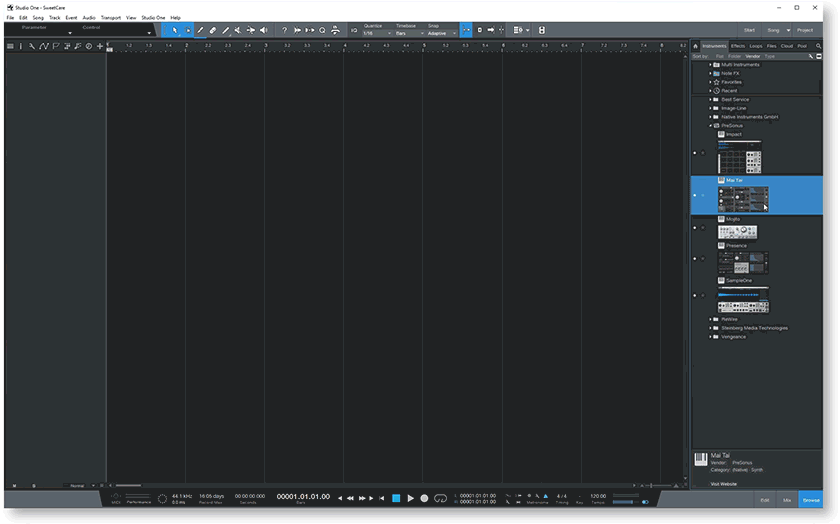Toggle the Snap button in toolbar

tap(466, 31)
